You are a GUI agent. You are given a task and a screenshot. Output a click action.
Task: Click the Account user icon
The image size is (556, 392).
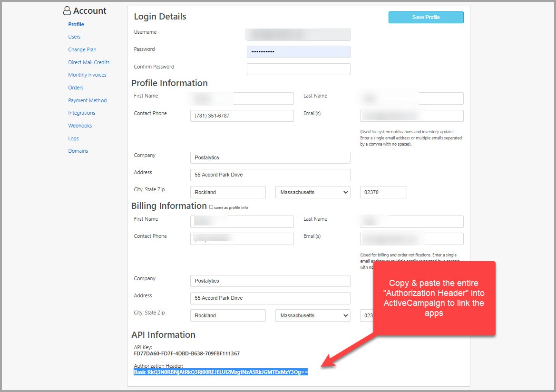[x=67, y=10]
